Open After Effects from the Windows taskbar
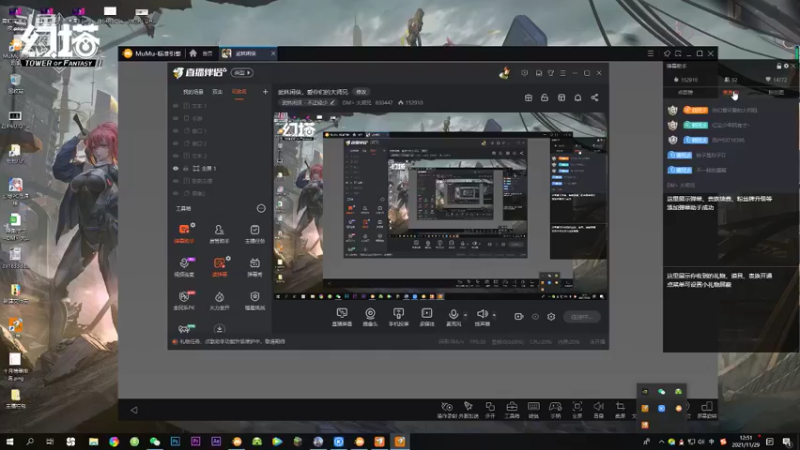800x450 pixels. pyautogui.click(x=216, y=441)
